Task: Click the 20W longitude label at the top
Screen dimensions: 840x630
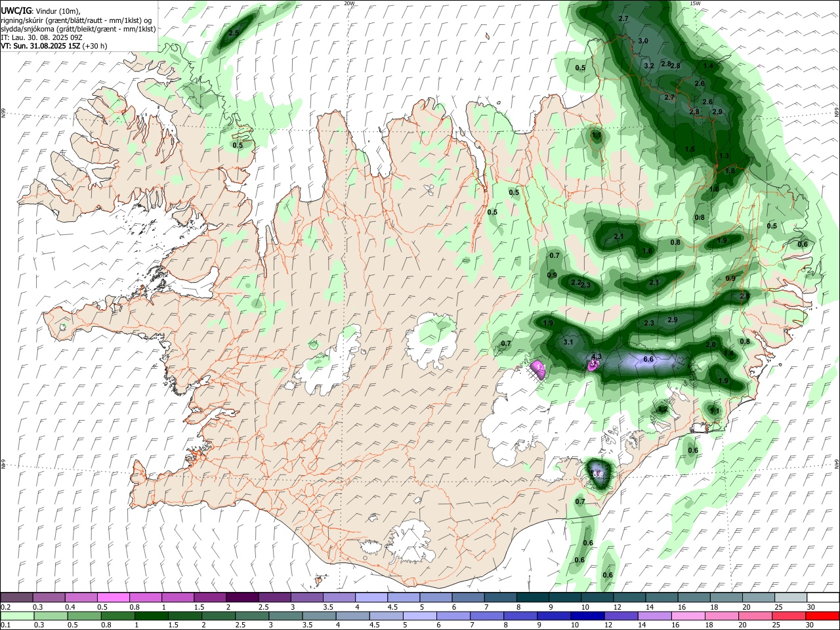Action: point(349,3)
